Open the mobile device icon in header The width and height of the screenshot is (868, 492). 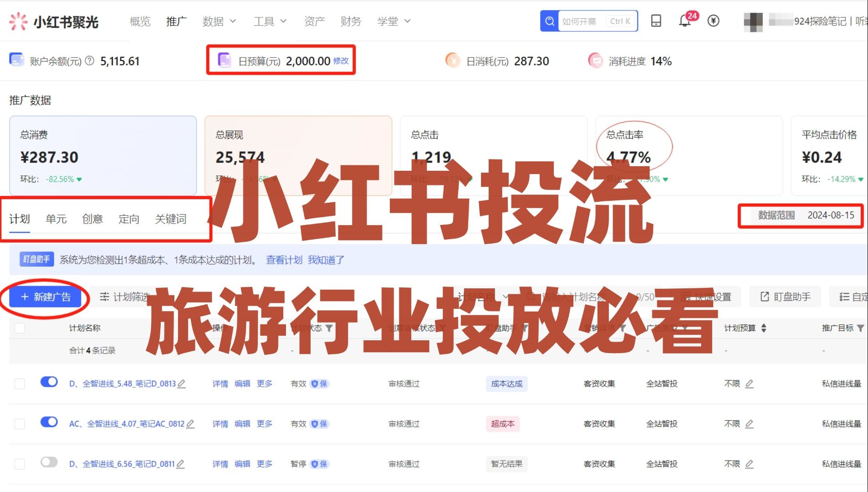[656, 21]
